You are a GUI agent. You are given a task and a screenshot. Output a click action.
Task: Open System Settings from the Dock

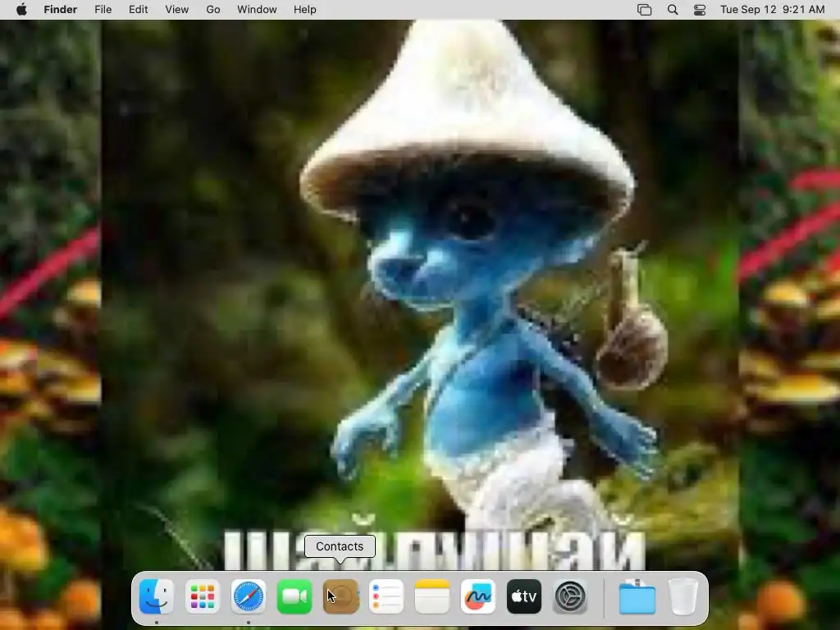[x=570, y=597]
